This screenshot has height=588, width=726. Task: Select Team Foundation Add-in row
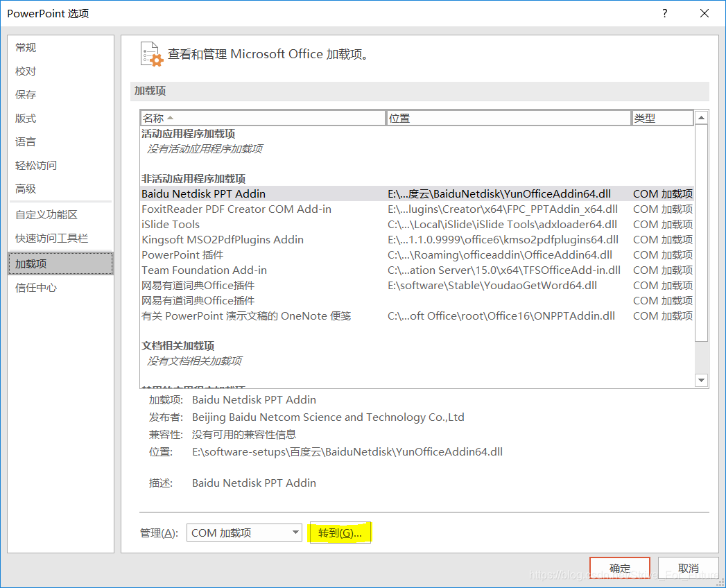pyautogui.click(x=417, y=270)
